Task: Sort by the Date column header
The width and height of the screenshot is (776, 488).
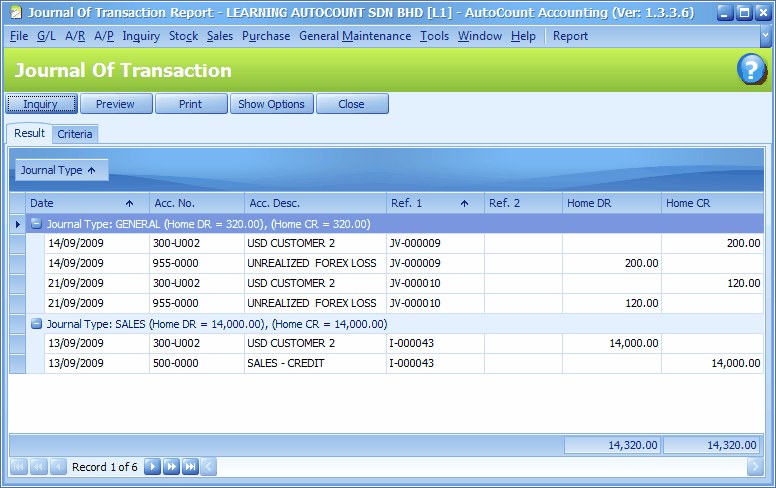Action: tap(85, 203)
